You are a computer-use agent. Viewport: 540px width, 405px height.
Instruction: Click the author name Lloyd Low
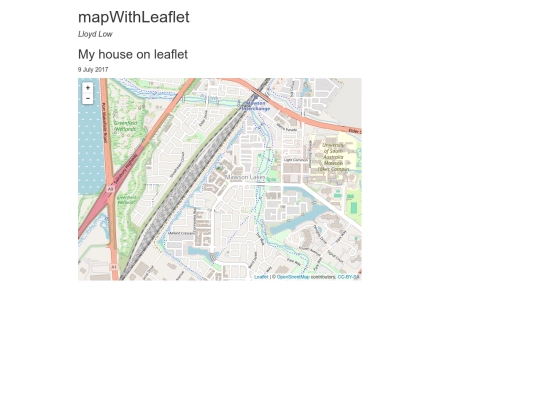(x=95, y=34)
